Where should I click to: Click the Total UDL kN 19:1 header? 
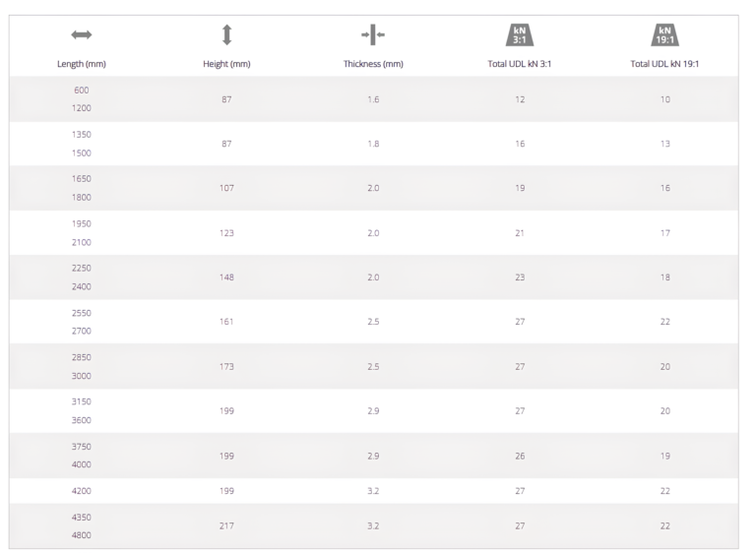[666, 64]
